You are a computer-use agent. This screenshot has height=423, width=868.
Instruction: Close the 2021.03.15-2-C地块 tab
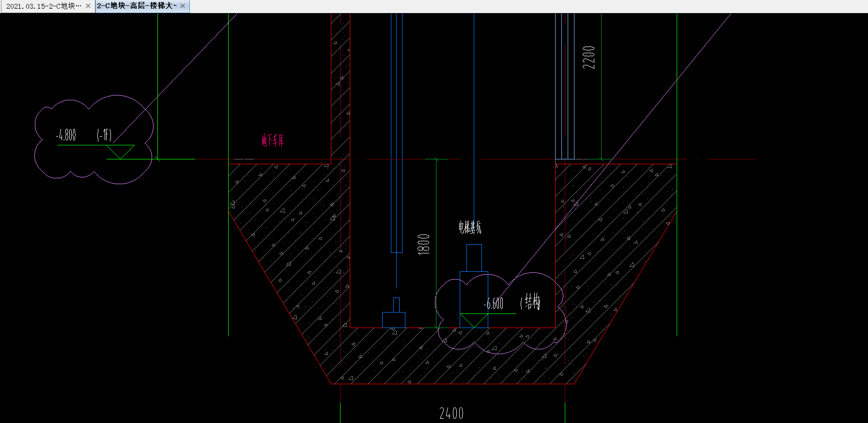(x=88, y=6)
